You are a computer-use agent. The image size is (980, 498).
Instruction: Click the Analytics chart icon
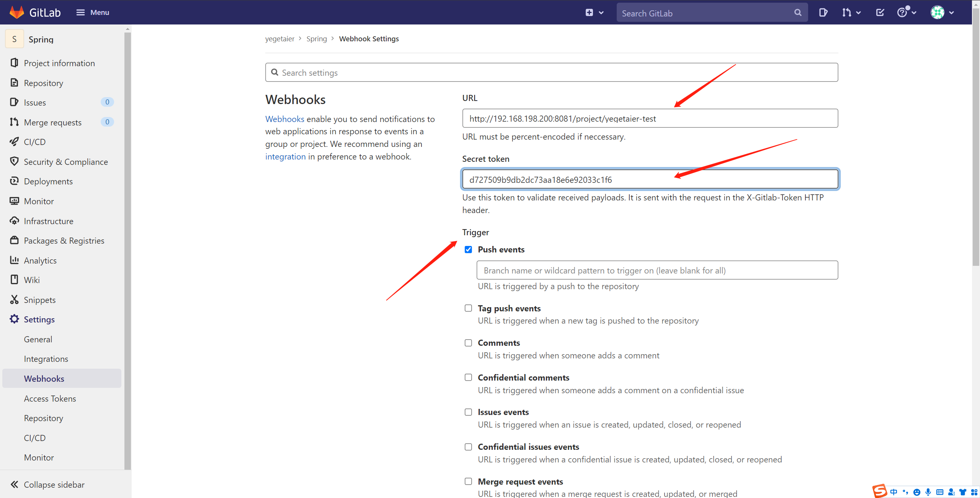(14, 260)
